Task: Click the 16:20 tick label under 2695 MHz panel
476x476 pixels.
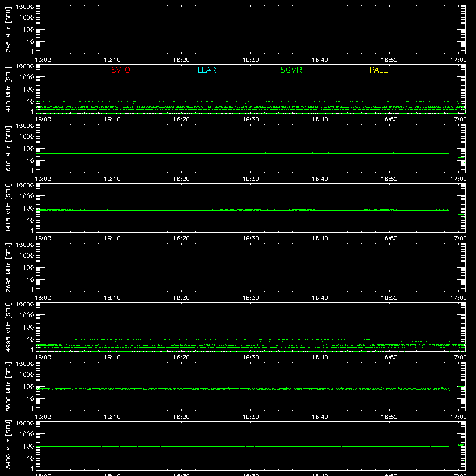Action: (181, 298)
